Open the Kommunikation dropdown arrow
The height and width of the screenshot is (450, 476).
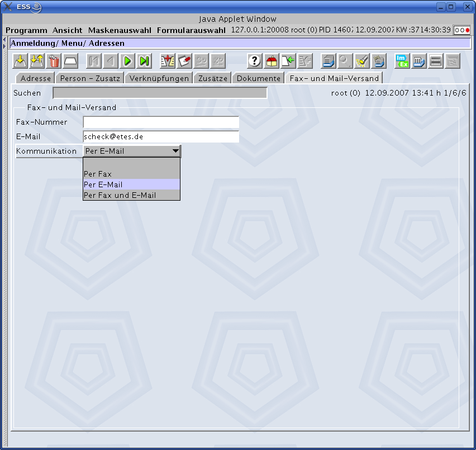coord(175,151)
